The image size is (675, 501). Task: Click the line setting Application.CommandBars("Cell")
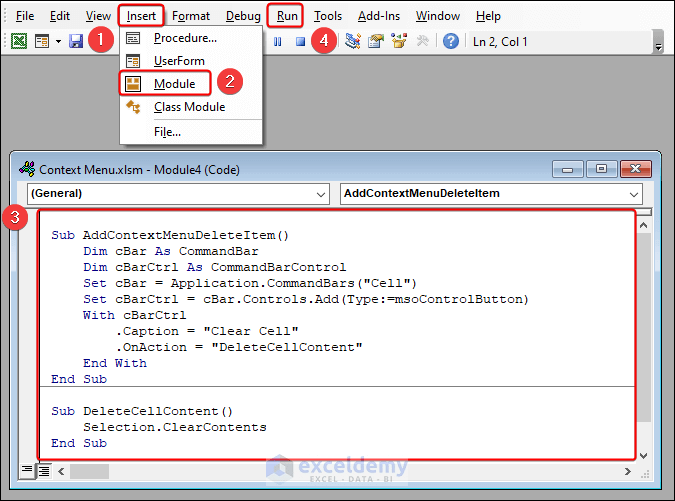pyautogui.click(x=250, y=283)
